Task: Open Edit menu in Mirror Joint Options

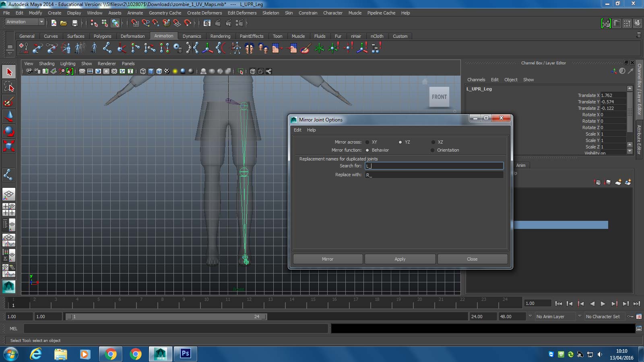Action: click(297, 130)
